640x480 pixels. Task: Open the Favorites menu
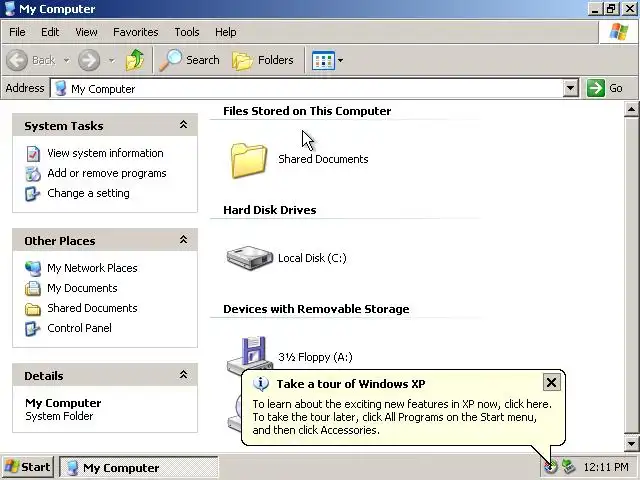click(x=136, y=32)
